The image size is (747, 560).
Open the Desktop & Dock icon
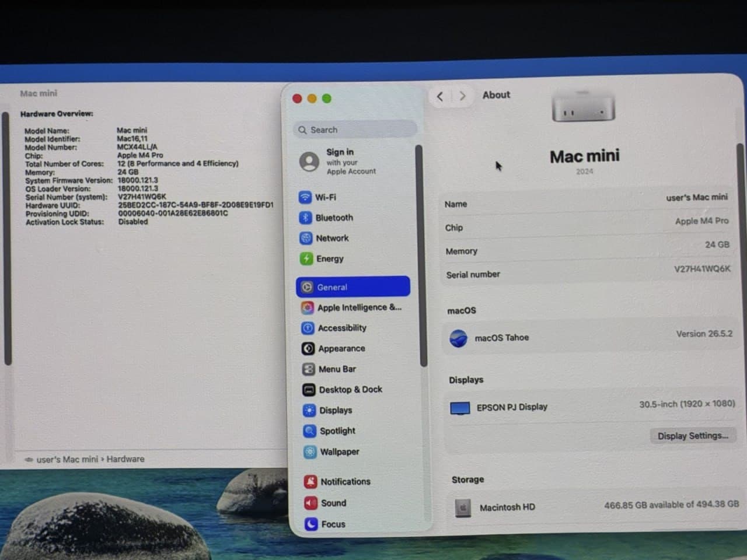[x=309, y=390]
